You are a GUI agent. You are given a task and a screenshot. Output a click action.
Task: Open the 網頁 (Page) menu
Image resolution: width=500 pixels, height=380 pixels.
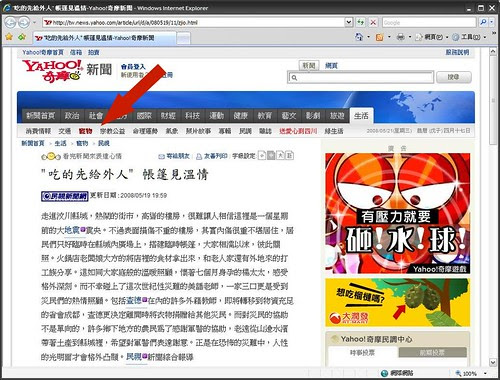coord(431,37)
